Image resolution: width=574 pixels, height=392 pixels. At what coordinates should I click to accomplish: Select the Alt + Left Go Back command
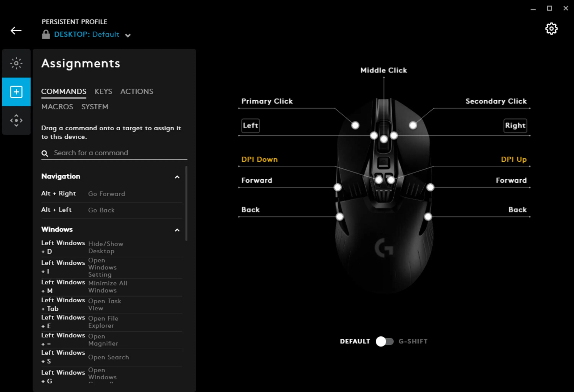[x=112, y=210]
